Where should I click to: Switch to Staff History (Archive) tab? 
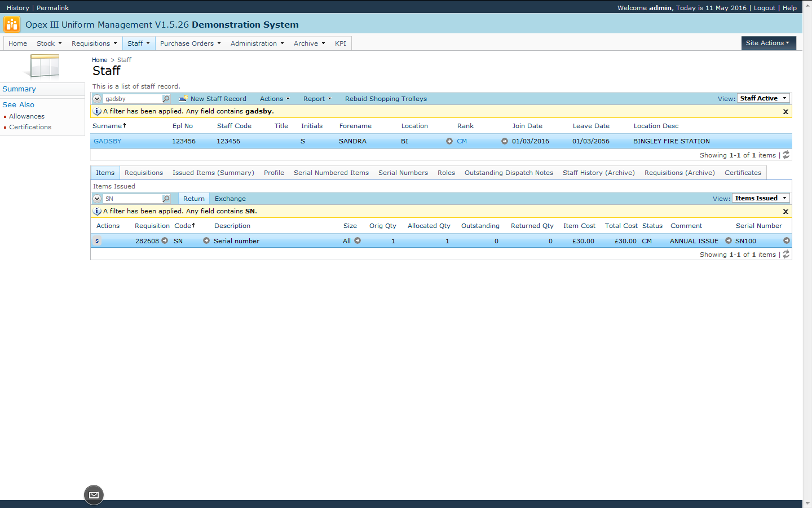coord(599,173)
